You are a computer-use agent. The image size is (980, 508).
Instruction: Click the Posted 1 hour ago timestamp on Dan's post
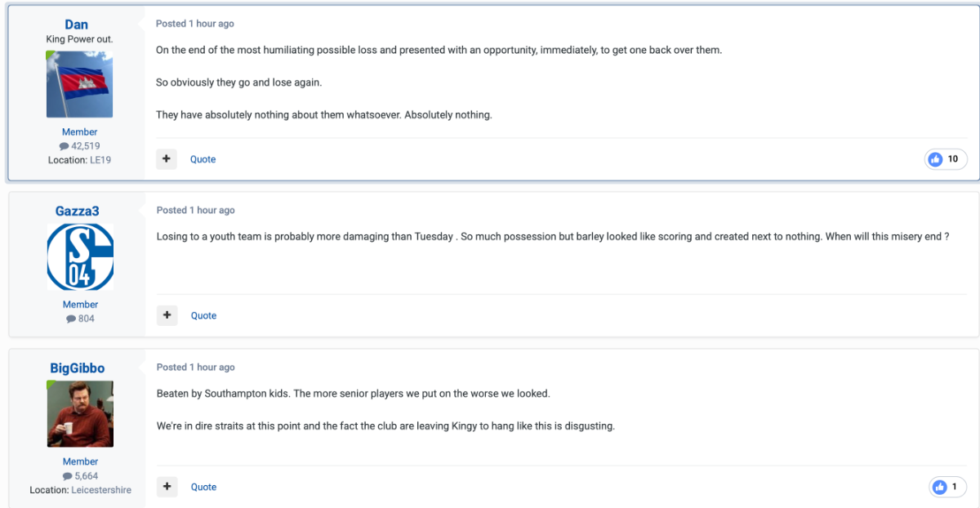click(195, 24)
